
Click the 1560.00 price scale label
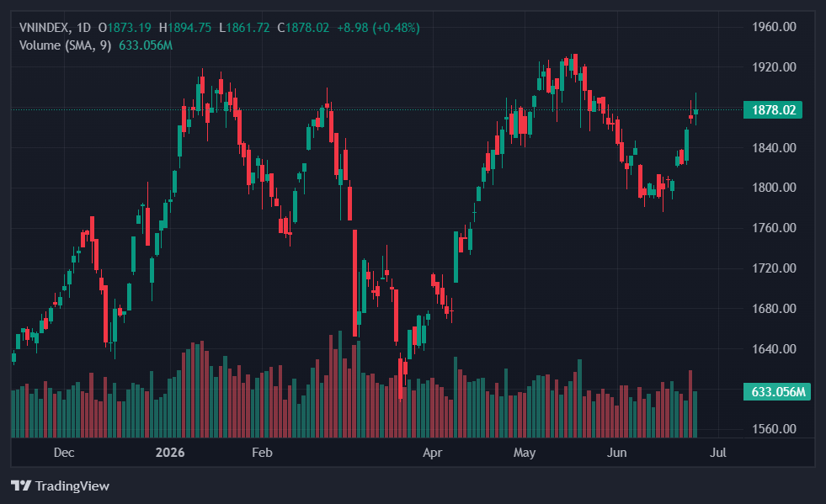point(774,428)
